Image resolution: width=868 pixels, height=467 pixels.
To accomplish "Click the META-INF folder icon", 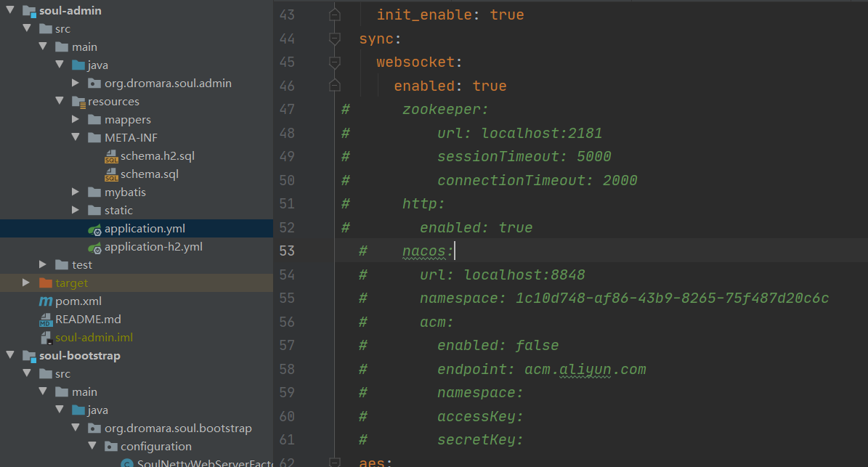I will (x=94, y=138).
